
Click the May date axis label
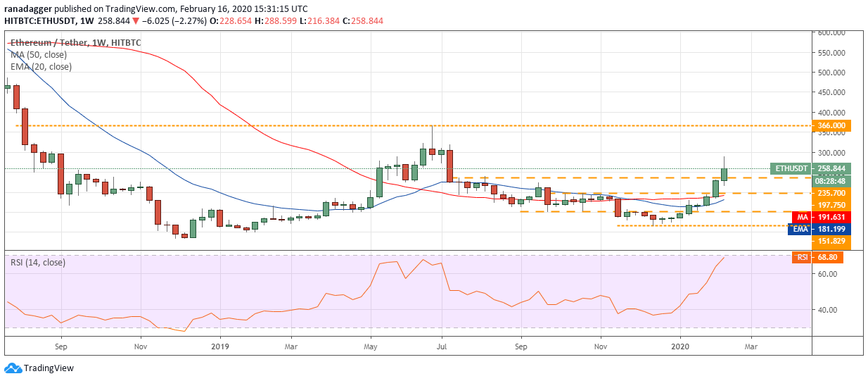[x=372, y=346]
